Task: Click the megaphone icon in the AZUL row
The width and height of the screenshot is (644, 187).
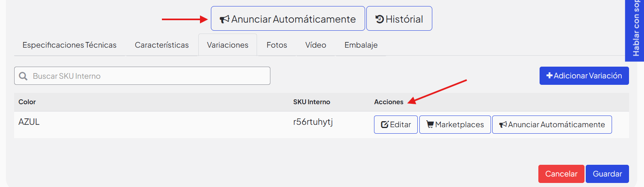Action: [x=503, y=124]
